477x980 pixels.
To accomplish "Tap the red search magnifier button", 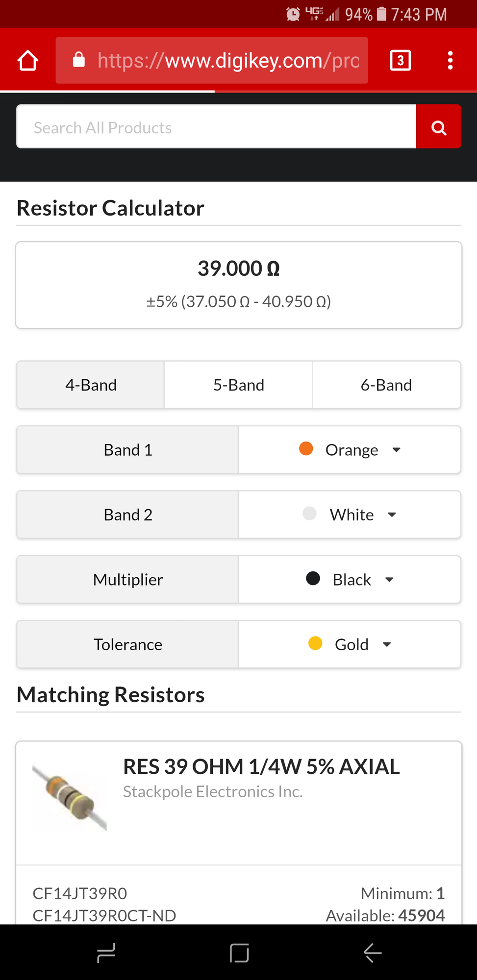I will [x=438, y=127].
